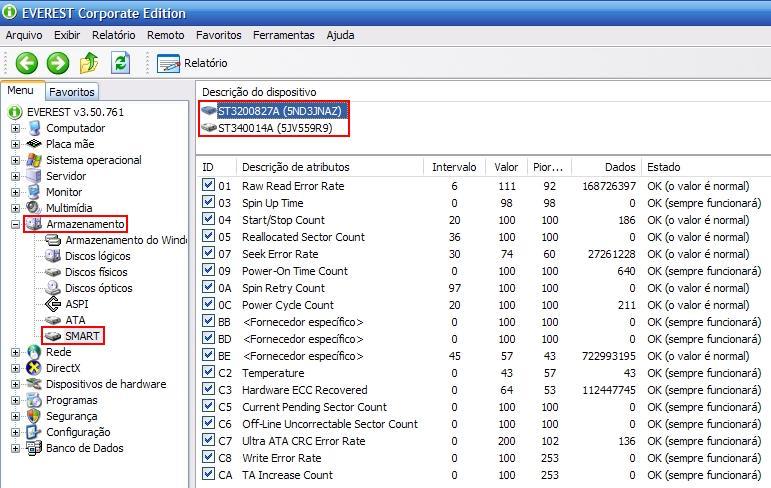Toggle the Power-On Time Count checkbox

tap(208, 270)
